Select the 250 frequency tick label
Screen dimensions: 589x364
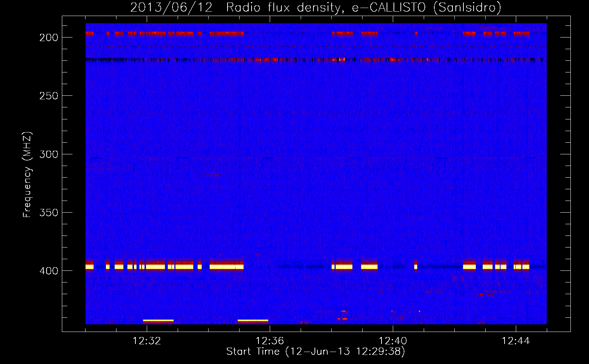pyautogui.click(x=49, y=96)
